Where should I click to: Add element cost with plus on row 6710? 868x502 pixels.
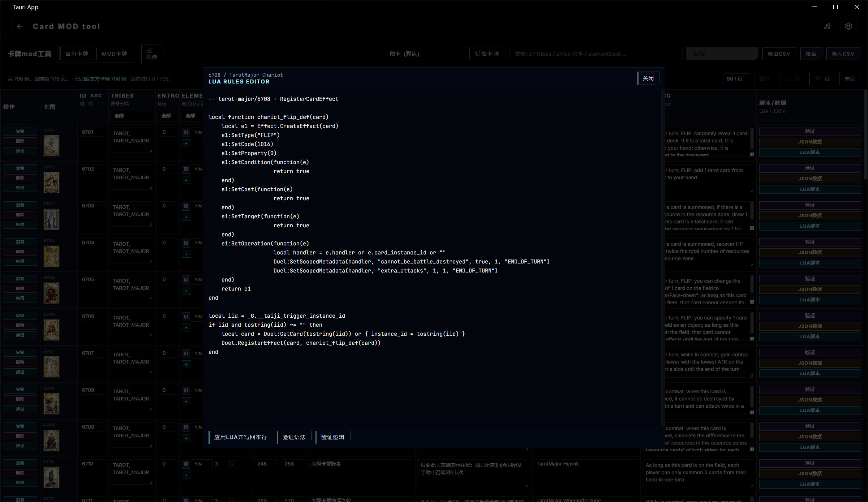186,475
